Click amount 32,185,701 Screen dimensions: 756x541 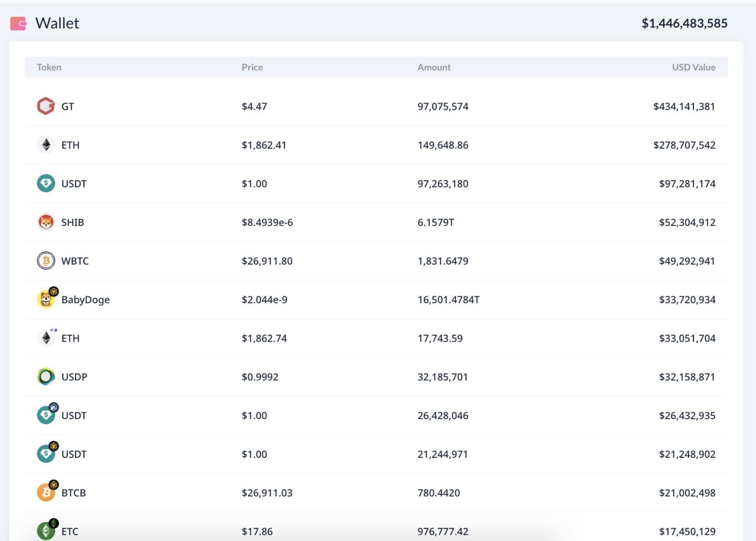click(442, 377)
